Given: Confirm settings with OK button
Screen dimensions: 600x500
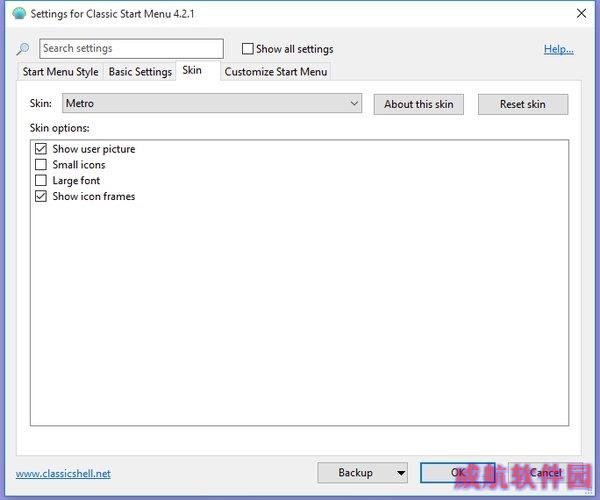Looking at the screenshot, I should pos(458,473).
